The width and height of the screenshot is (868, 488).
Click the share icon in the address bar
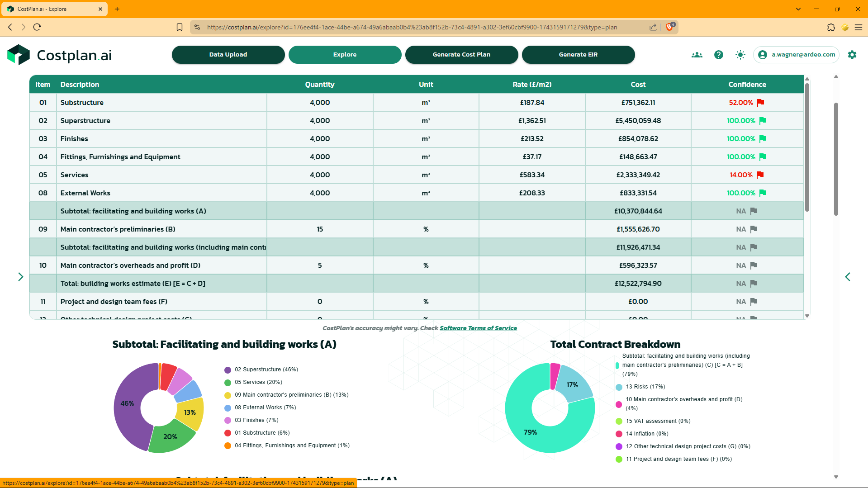[x=653, y=27]
